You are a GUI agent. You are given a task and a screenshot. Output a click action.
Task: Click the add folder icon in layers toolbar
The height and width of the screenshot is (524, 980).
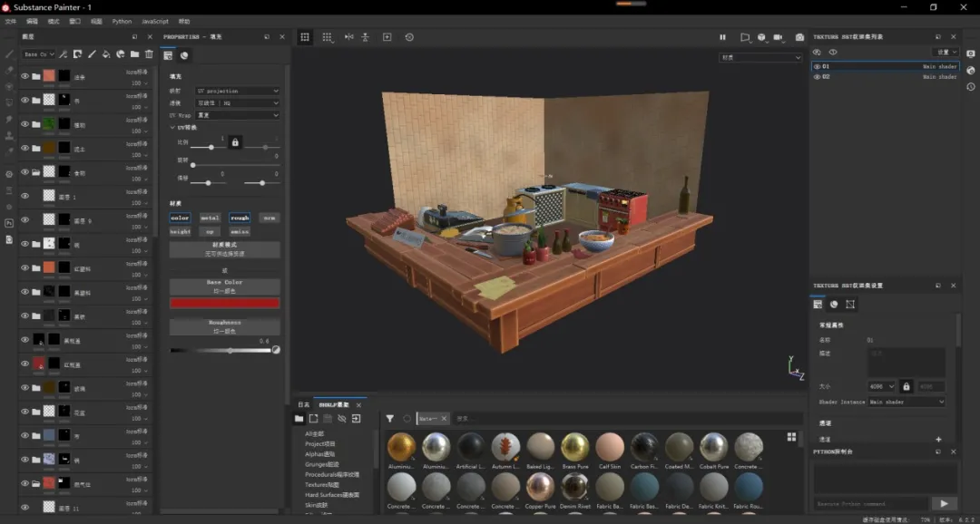click(x=134, y=54)
